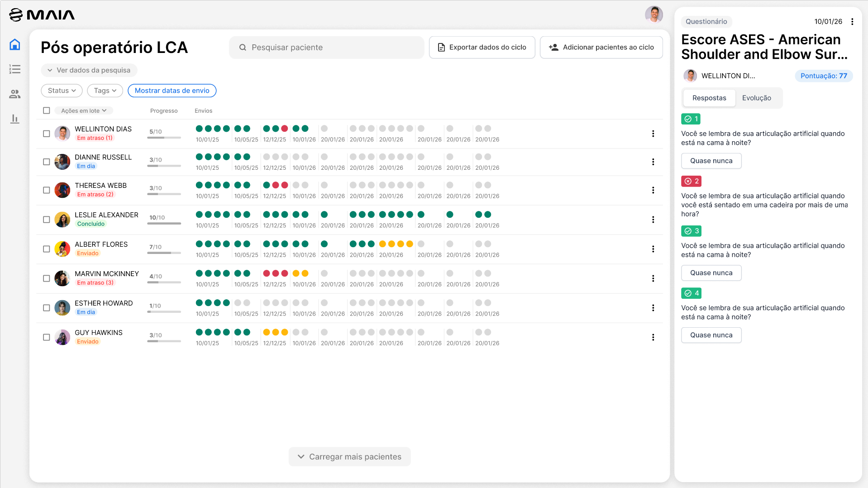Image resolution: width=868 pixels, height=488 pixels.
Task: Click Exportar dados do ciclo button
Action: (x=482, y=47)
